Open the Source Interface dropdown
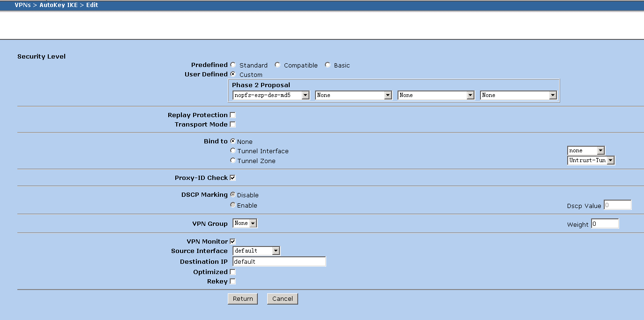644x320 pixels. (x=256, y=251)
